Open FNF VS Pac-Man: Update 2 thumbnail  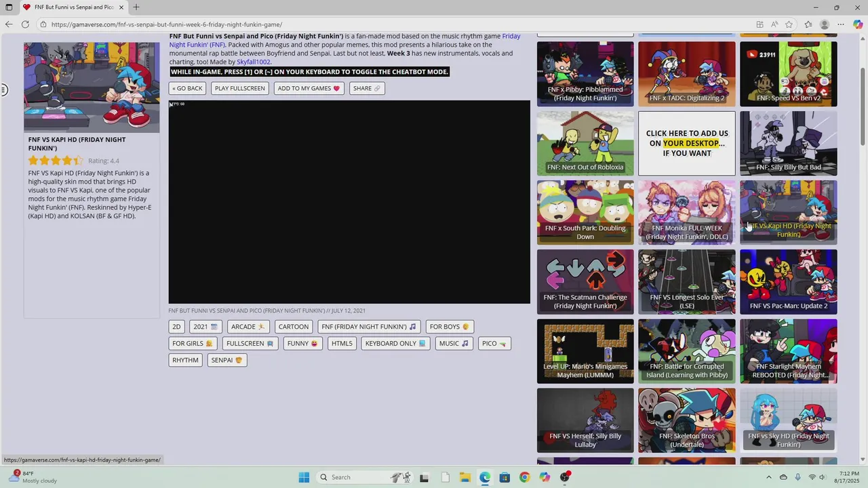click(x=789, y=282)
